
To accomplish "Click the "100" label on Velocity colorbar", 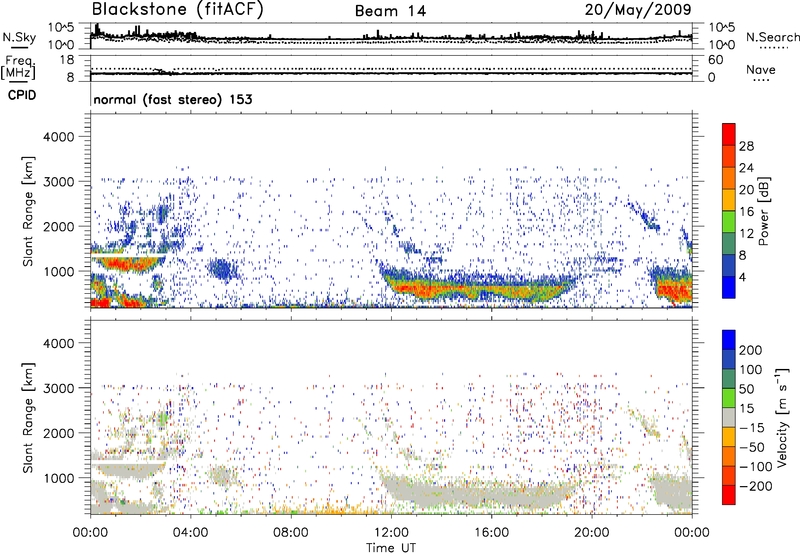I will (751, 370).
